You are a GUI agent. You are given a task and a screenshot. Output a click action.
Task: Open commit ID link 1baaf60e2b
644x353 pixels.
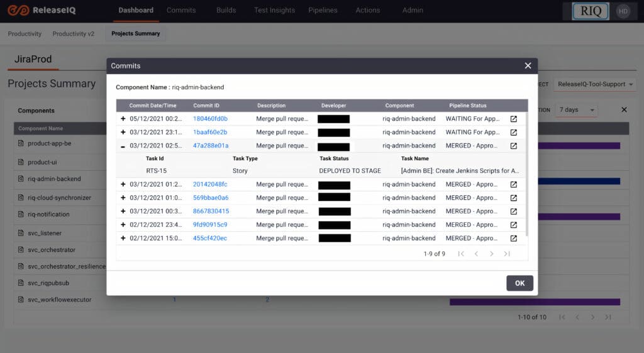[x=210, y=132]
